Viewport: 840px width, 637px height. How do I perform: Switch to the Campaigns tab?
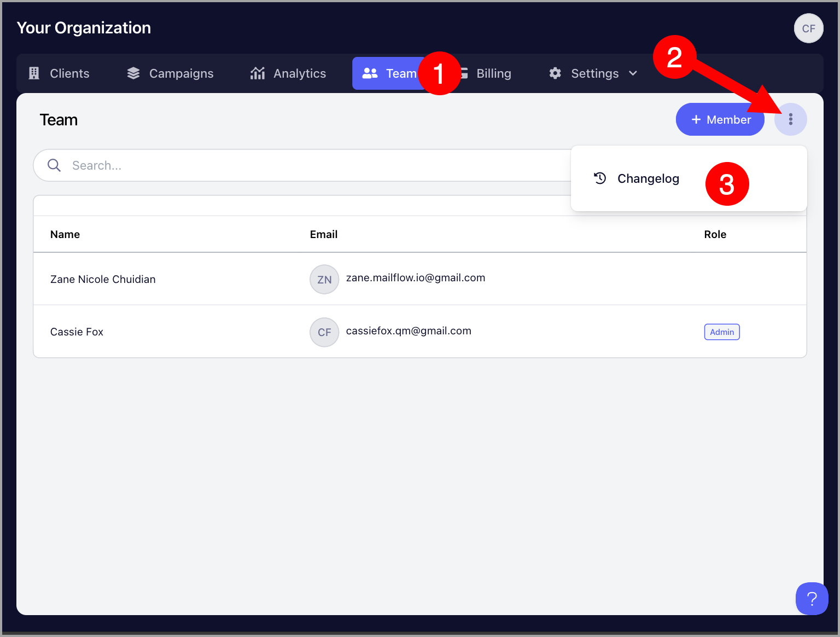[170, 73]
